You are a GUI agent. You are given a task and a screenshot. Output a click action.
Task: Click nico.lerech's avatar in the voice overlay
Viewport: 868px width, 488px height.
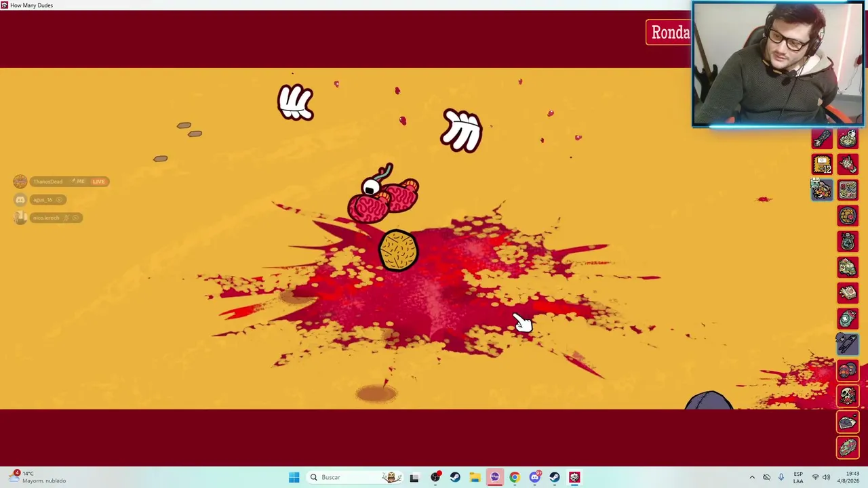pyautogui.click(x=20, y=218)
